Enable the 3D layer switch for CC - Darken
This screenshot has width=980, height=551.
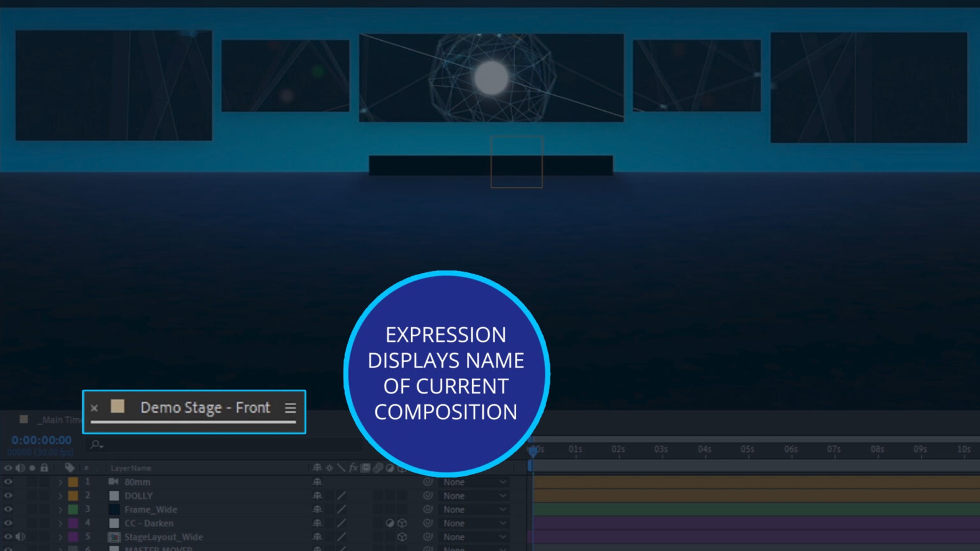click(403, 523)
